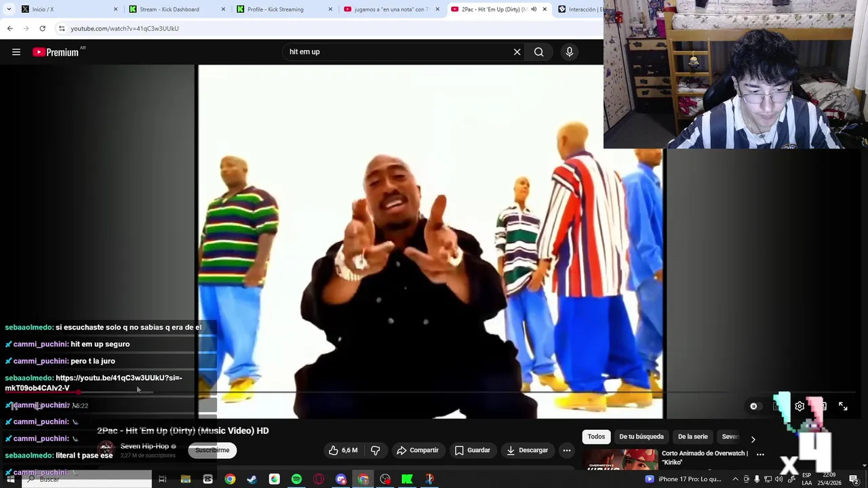Share video via Compartir button
The image size is (868, 488).
pos(418,450)
